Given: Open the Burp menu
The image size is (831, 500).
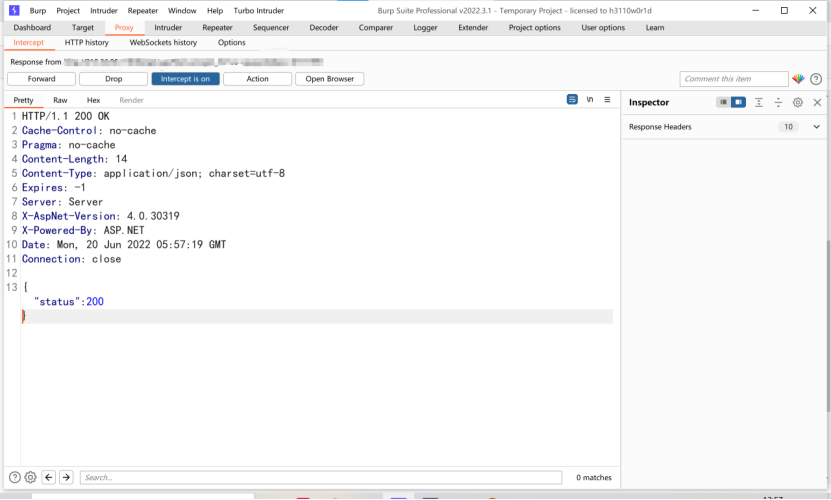Looking at the screenshot, I should click(x=38, y=11).
